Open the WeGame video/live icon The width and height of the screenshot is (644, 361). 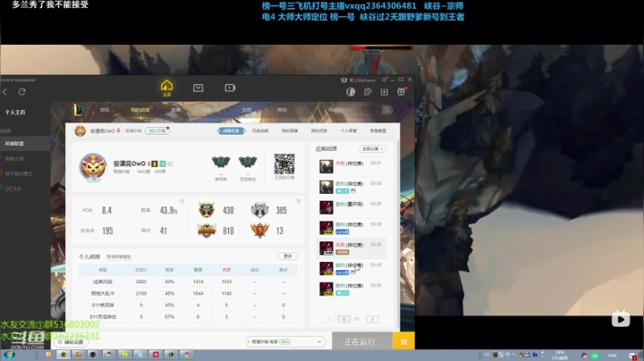(x=230, y=88)
